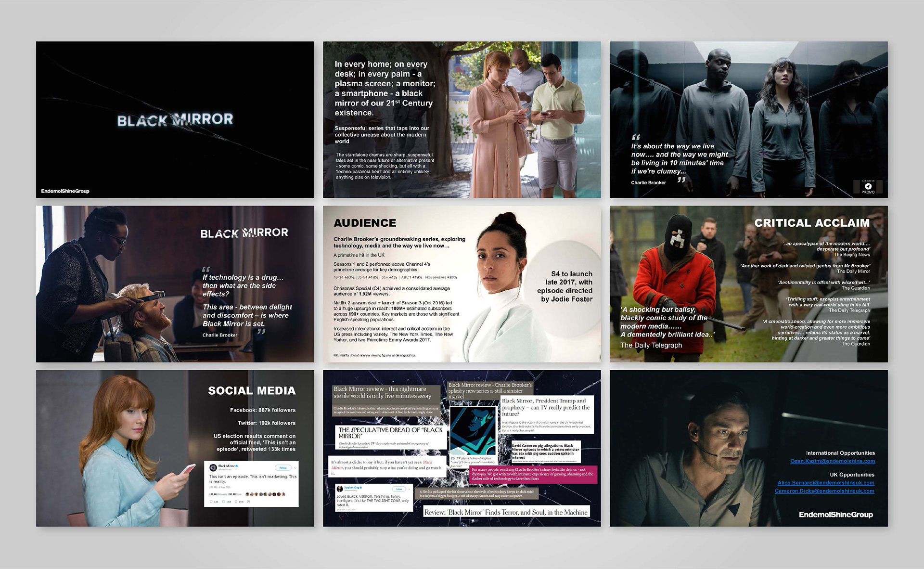924x569 pixels.
Task: Click 'It's almost a cliche' review quote
Action: tap(386, 467)
